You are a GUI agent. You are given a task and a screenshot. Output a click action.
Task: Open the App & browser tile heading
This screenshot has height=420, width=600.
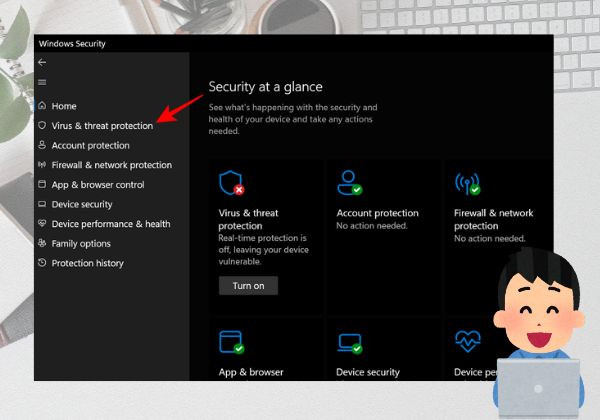tap(251, 372)
